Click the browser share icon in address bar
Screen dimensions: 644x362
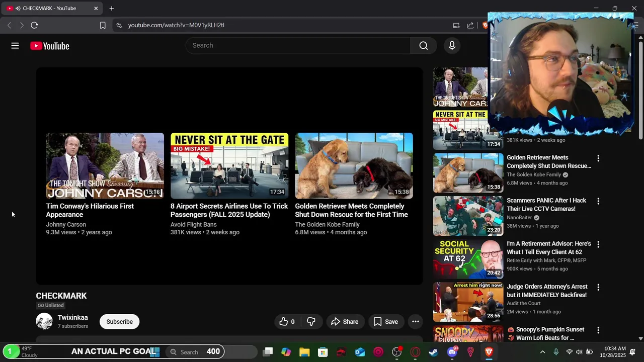click(x=470, y=25)
